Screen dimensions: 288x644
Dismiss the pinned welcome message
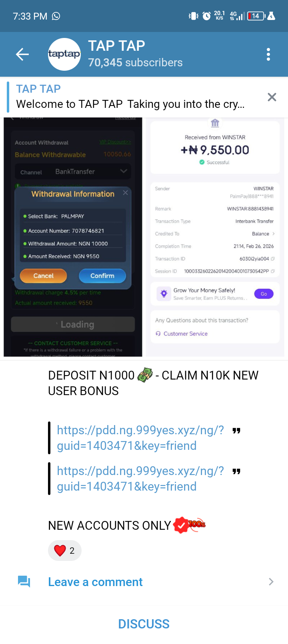click(272, 97)
